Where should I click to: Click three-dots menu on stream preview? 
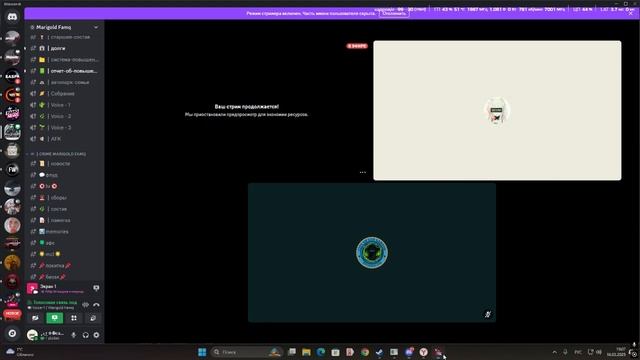(362, 173)
